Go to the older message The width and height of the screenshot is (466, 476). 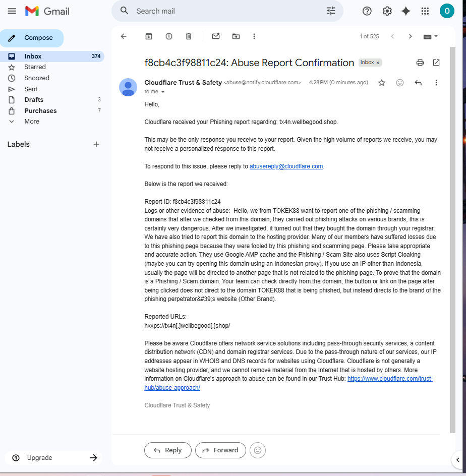click(411, 36)
